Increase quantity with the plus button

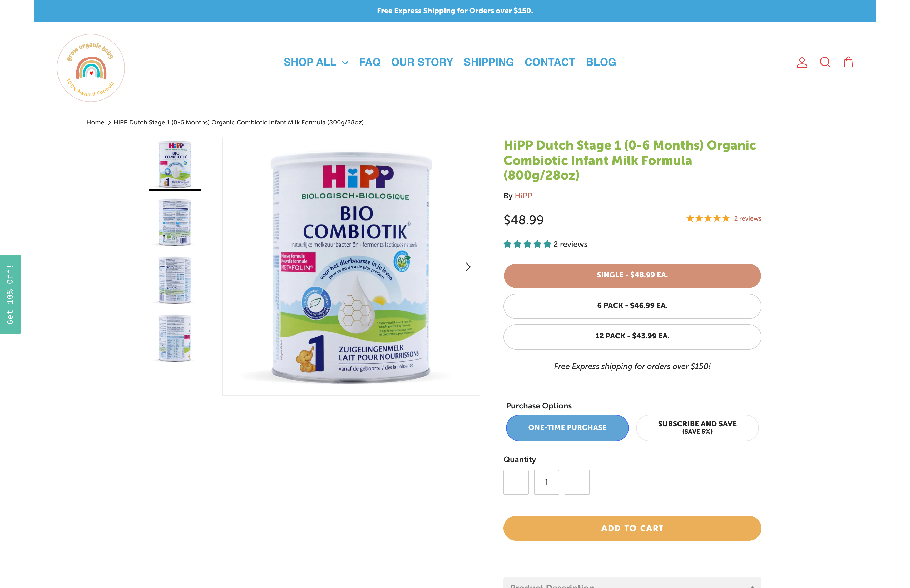[x=577, y=482]
